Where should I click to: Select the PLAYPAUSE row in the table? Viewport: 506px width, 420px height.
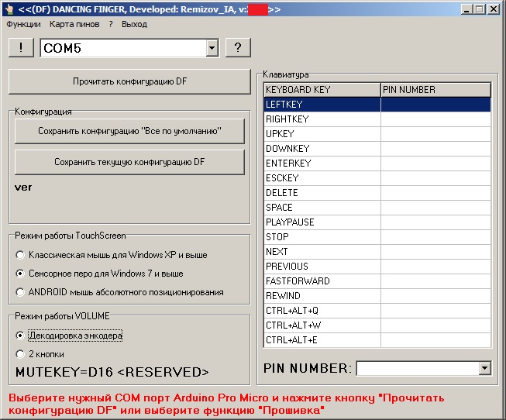coord(322,222)
